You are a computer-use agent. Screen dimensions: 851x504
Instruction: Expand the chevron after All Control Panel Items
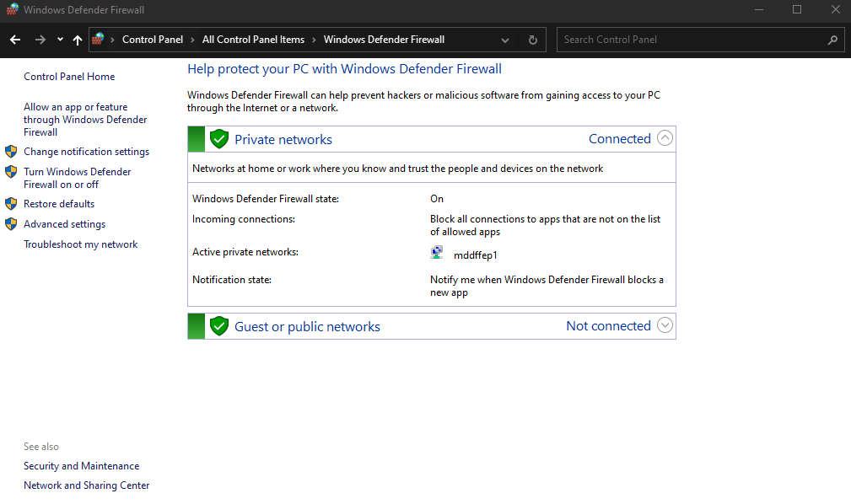(x=314, y=40)
